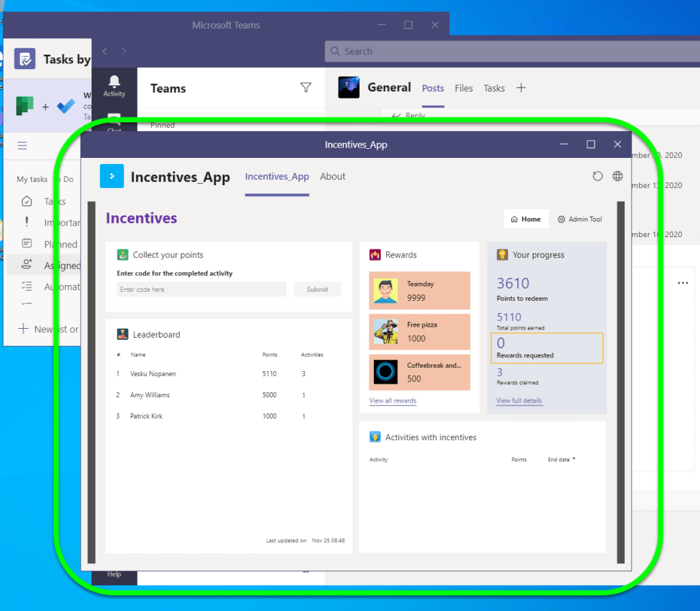Click the Admin Tool button
This screenshot has height=611, width=700.
coord(580,219)
